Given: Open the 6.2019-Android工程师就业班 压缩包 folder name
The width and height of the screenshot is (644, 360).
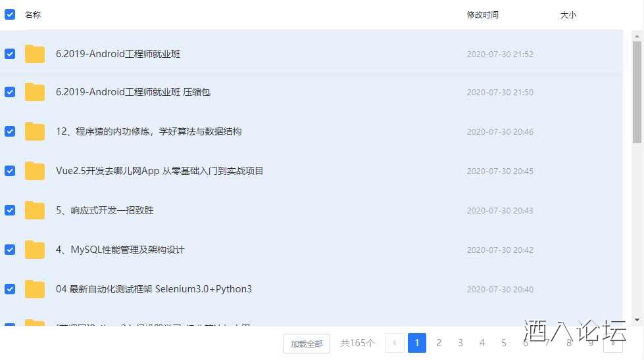Looking at the screenshot, I should (x=133, y=92).
